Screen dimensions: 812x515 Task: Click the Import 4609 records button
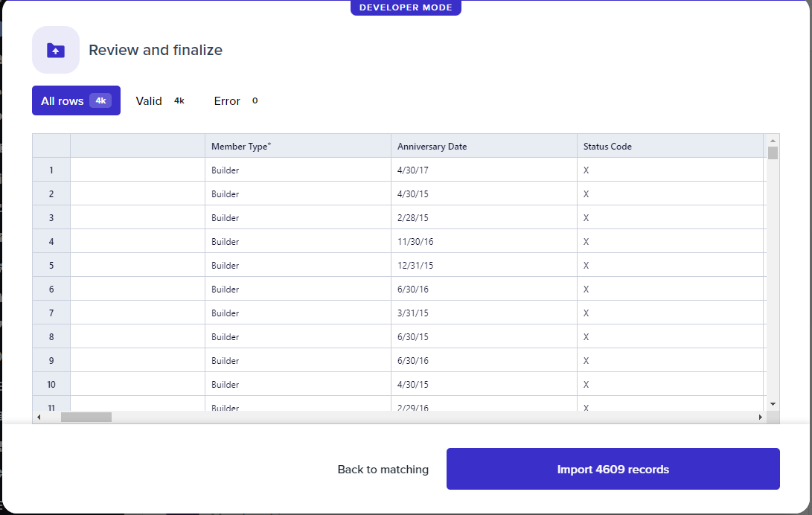[613, 469]
